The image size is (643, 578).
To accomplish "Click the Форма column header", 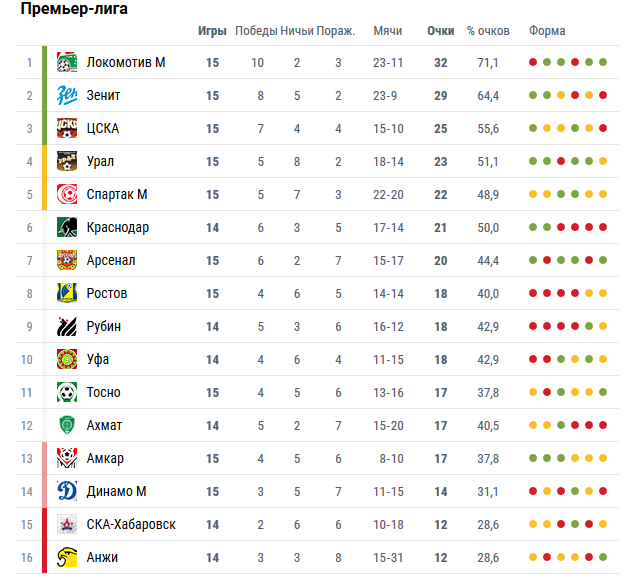I will click(547, 31).
